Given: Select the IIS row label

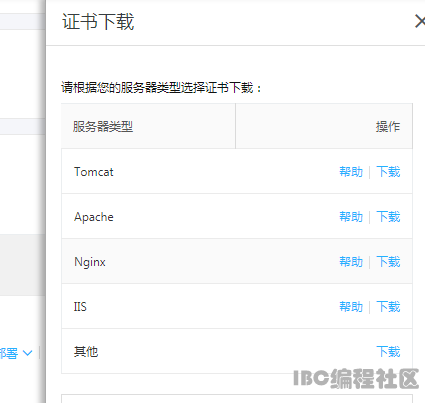Looking at the screenshot, I should 80,307.
